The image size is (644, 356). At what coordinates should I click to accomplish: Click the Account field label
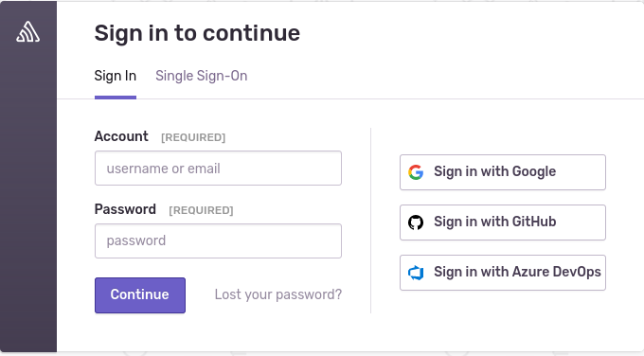(x=121, y=136)
